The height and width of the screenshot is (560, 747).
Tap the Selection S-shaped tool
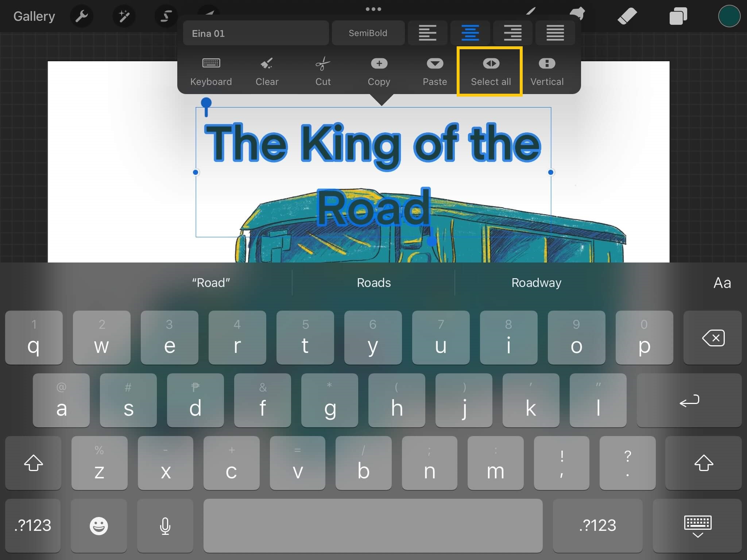pyautogui.click(x=166, y=16)
